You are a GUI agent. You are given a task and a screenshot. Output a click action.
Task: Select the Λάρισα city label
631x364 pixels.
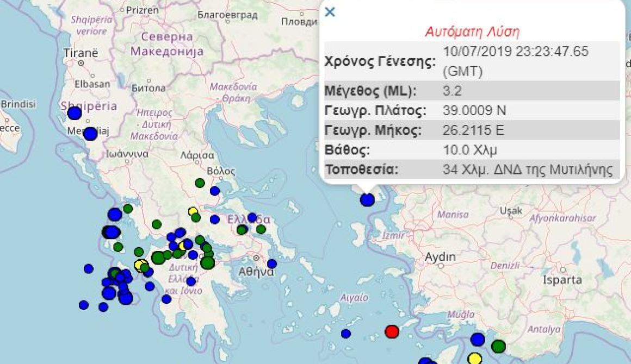pos(197,155)
